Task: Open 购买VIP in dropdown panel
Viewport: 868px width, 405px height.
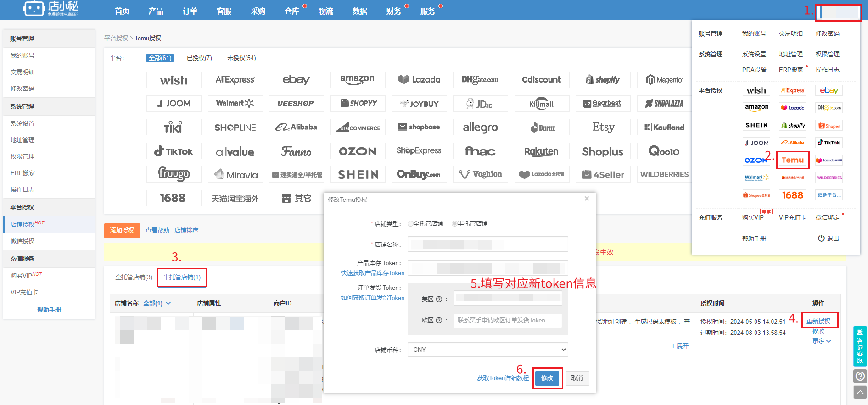Action: click(x=753, y=217)
